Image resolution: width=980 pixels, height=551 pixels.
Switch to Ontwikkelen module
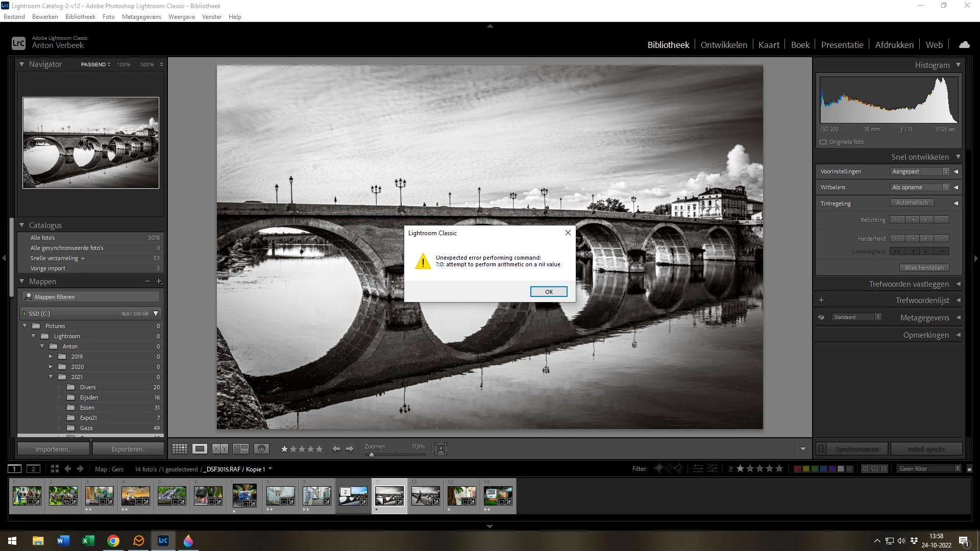[723, 45]
